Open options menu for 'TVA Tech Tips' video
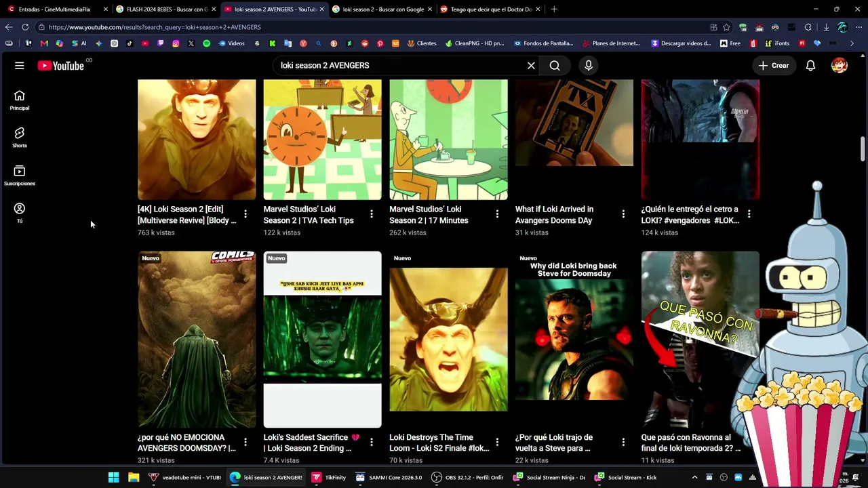Image resolution: width=868 pixels, height=488 pixels. tap(372, 214)
